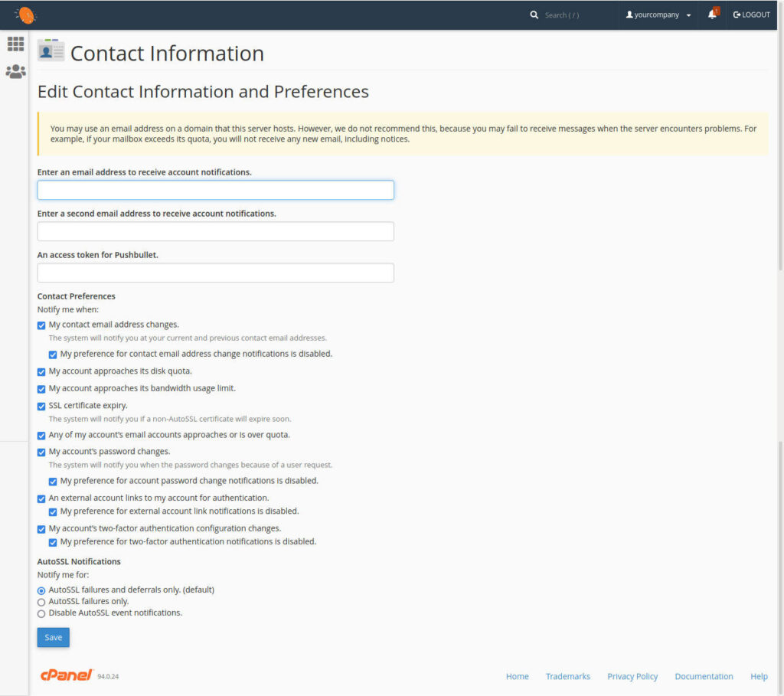
Task: Click the LOGOUT button
Action: tap(751, 15)
